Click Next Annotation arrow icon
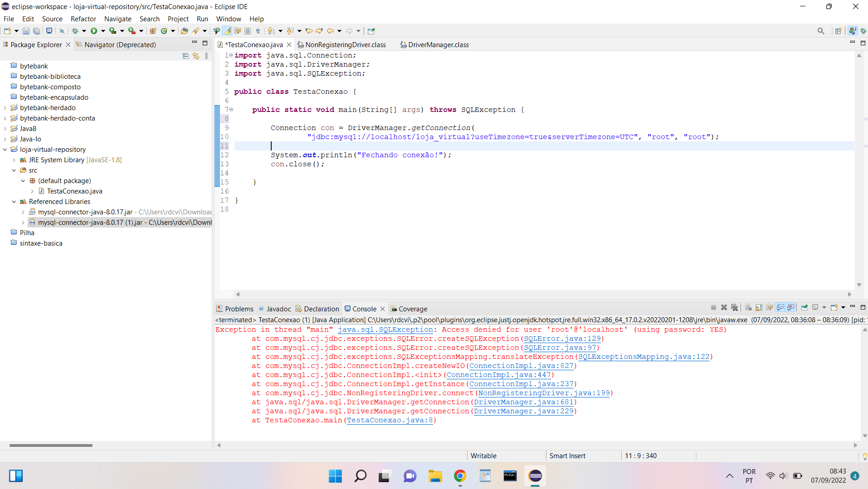 (x=271, y=31)
